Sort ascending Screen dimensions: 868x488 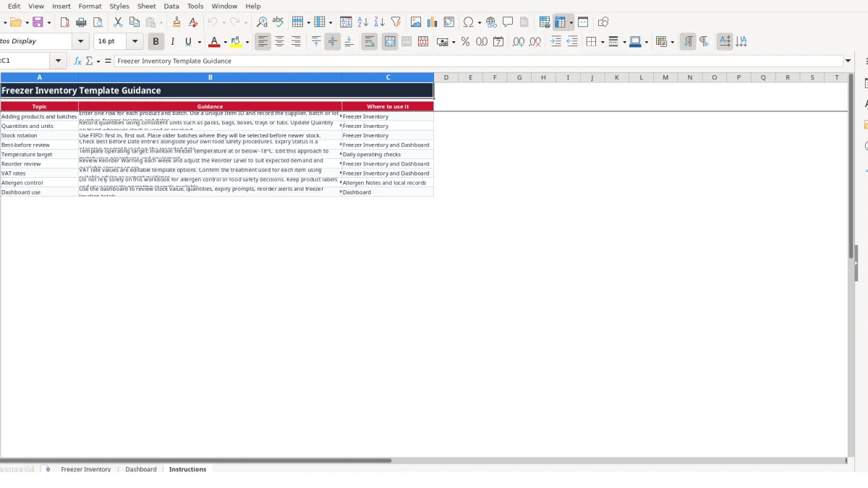[x=363, y=22]
